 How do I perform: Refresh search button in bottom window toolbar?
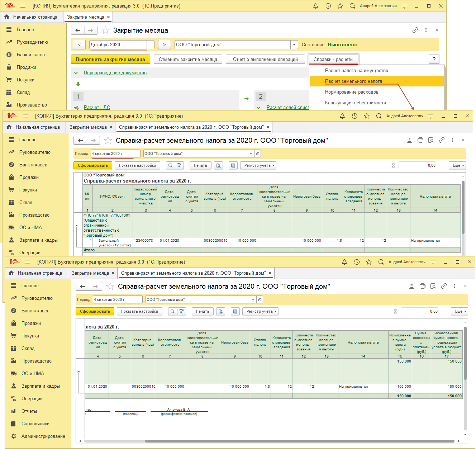pos(181,311)
